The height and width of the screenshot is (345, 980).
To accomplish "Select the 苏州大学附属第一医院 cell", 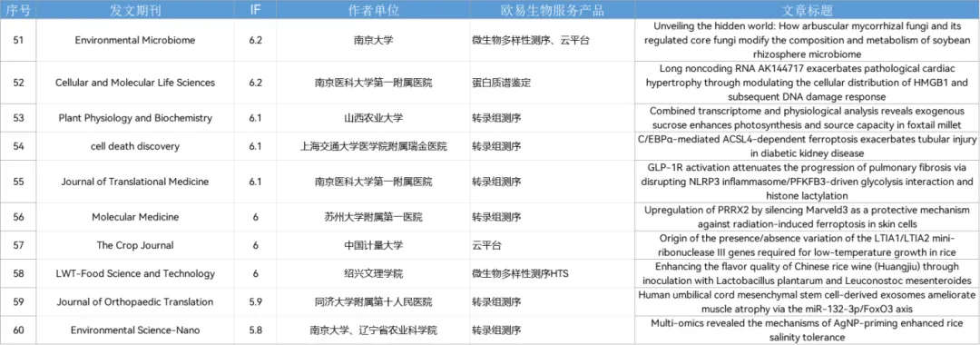I will coord(373,217).
